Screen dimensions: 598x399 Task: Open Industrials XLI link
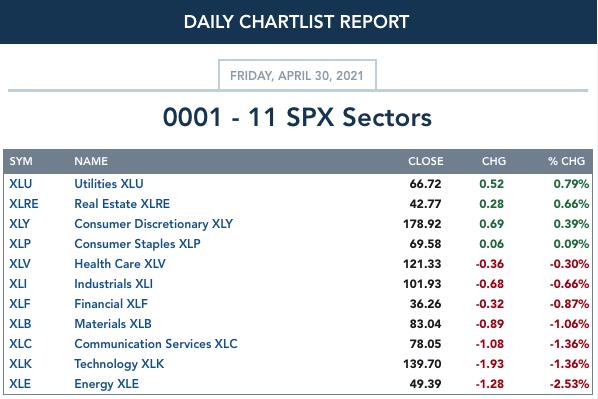pyautogui.click(x=113, y=284)
